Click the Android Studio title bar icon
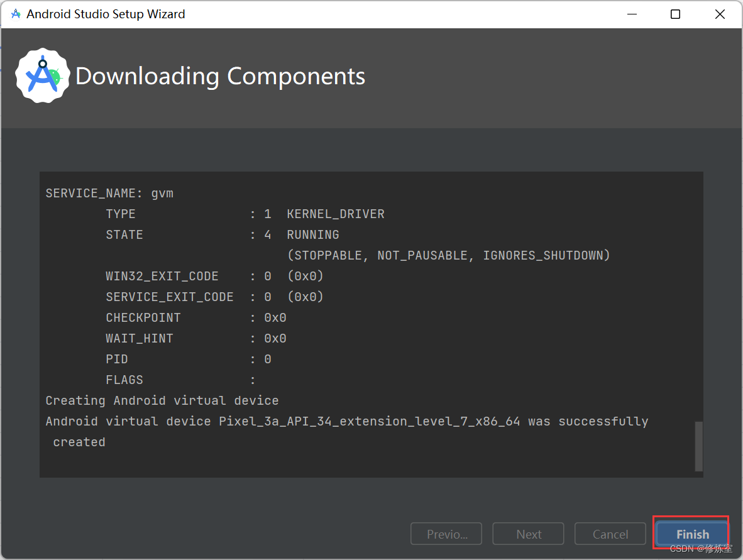Viewport: 743px width, 560px height. click(x=16, y=14)
